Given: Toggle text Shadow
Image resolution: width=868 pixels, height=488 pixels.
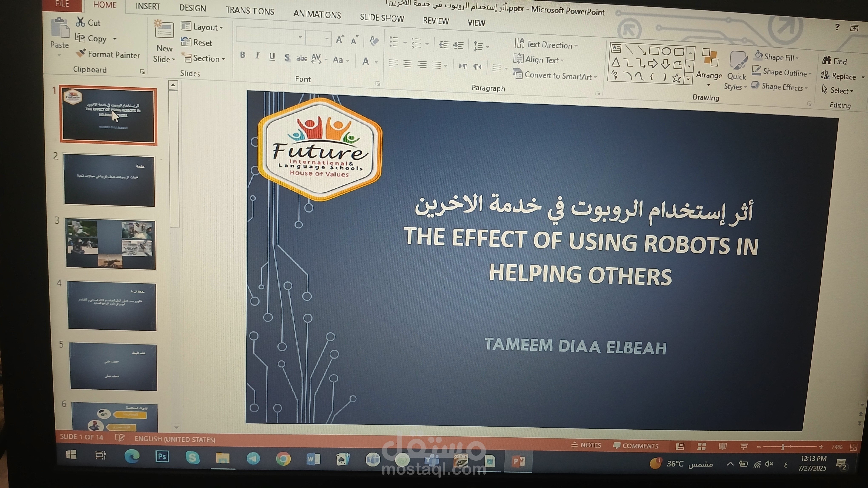Looking at the screenshot, I should (287, 58).
